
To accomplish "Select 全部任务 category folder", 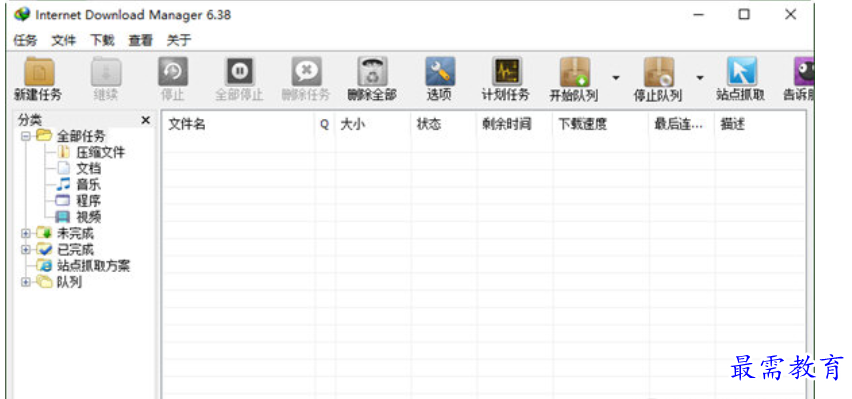I will [71, 136].
